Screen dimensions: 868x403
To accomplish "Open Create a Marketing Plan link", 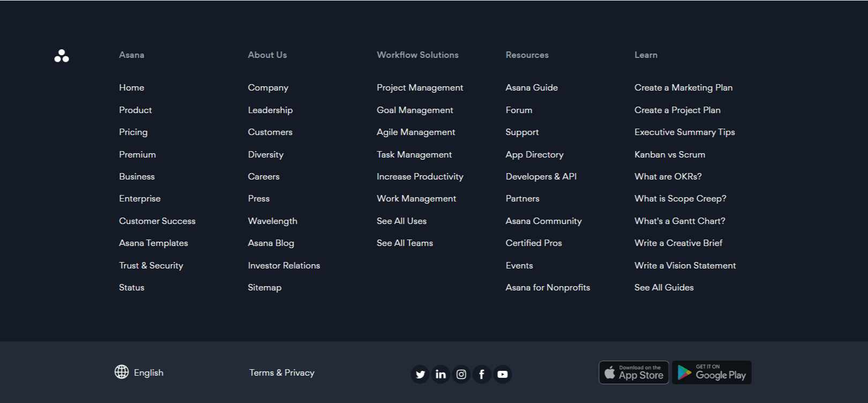I will pos(684,87).
